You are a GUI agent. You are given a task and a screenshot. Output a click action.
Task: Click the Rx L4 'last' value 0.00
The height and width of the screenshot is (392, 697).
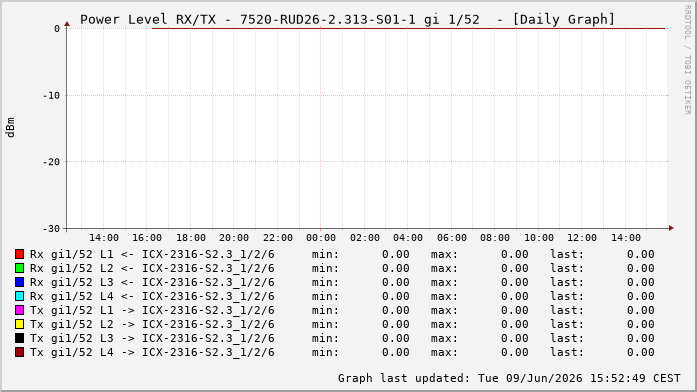pos(641,296)
